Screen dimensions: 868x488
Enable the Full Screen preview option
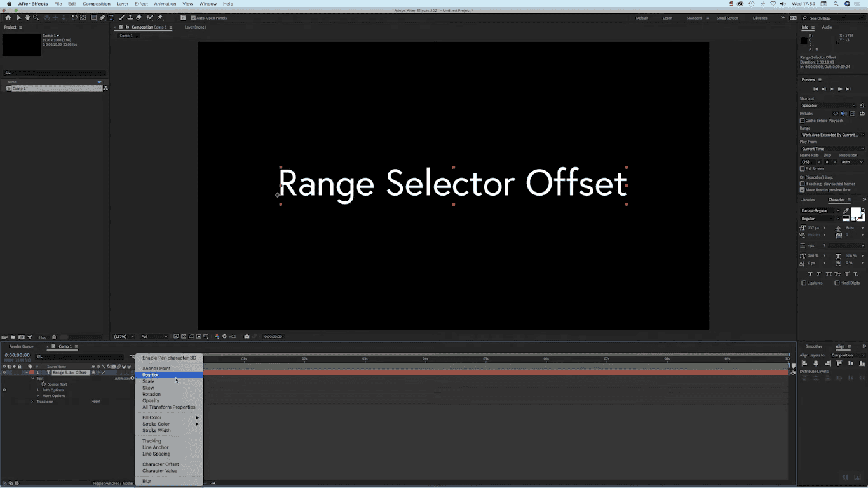[x=802, y=169]
